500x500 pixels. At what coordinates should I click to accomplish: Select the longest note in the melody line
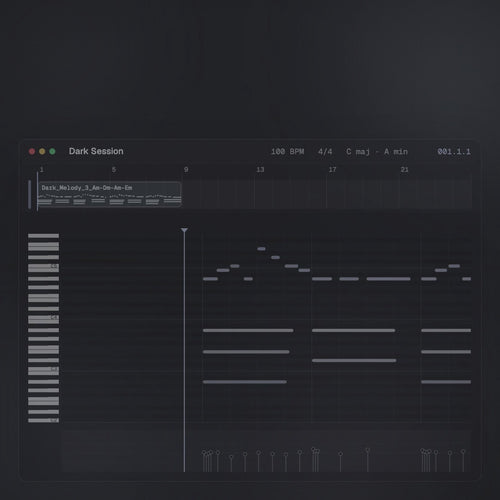[388, 279]
